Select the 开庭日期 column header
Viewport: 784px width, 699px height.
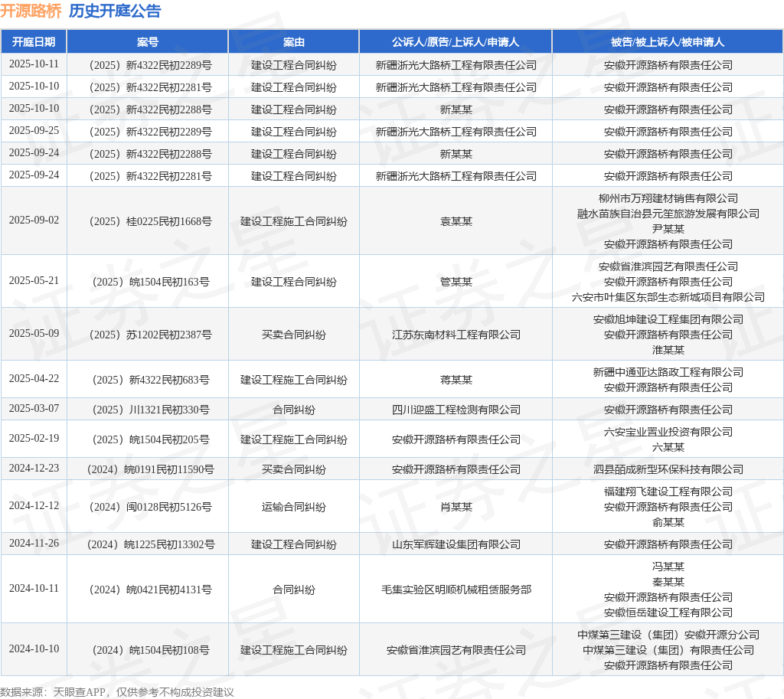pos(34,42)
